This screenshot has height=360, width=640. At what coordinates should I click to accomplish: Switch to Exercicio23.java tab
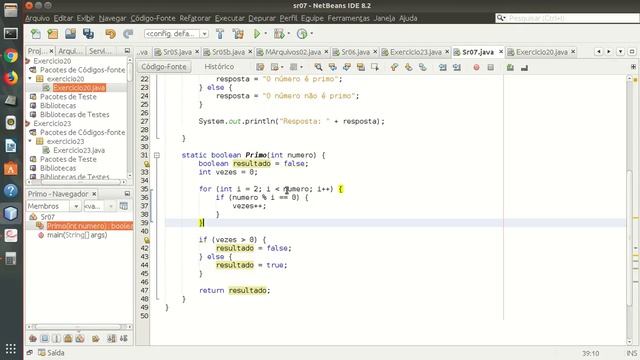(416, 52)
